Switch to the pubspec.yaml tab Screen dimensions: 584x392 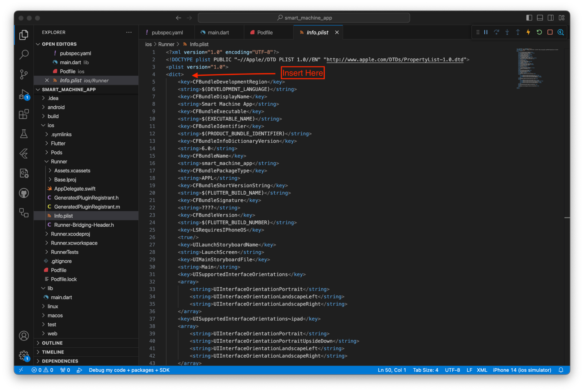pyautogui.click(x=167, y=32)
